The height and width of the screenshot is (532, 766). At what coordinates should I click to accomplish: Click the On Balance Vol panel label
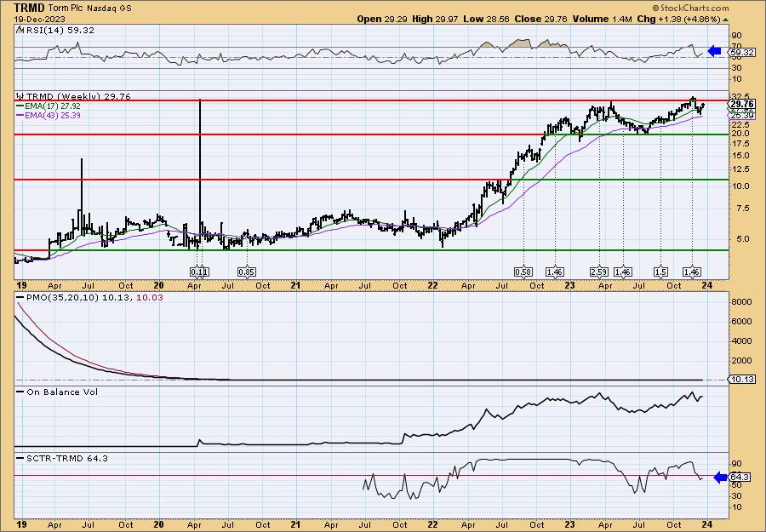[62, 392]
